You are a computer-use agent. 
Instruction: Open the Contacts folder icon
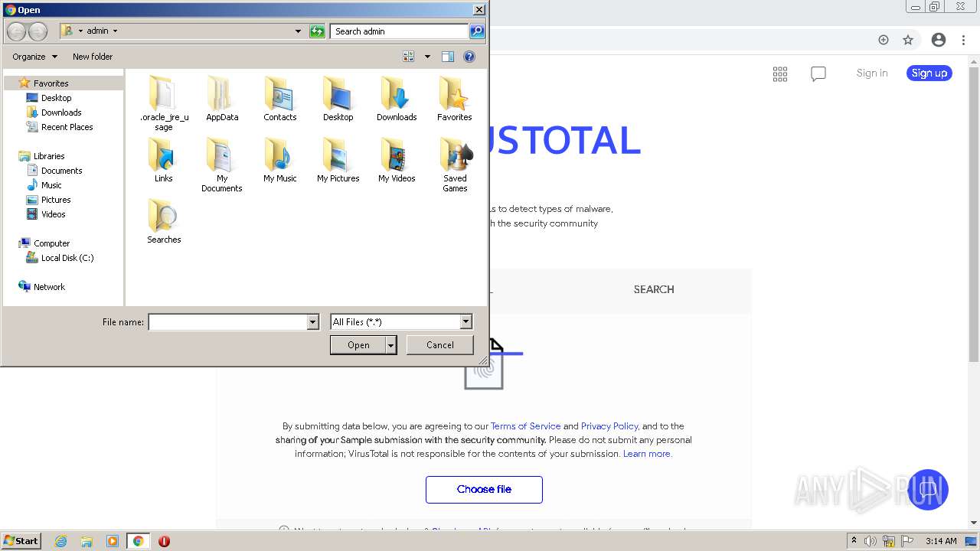point(279,93)
